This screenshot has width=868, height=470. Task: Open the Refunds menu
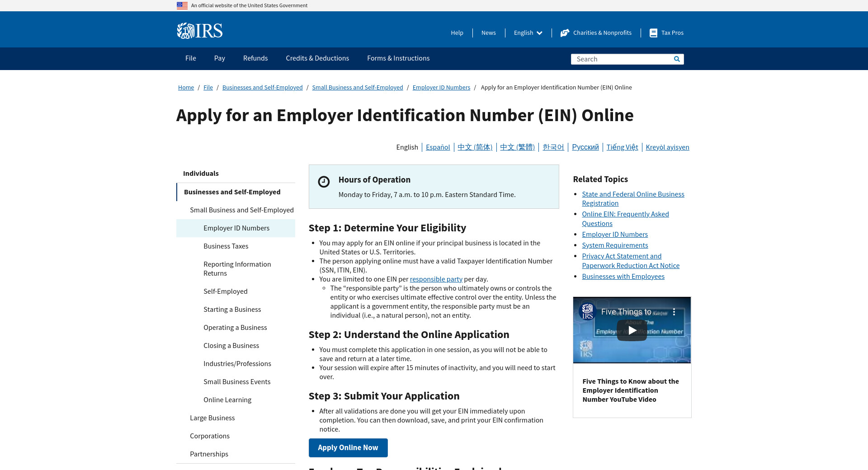pyautogui.click(x=255, y=58)
